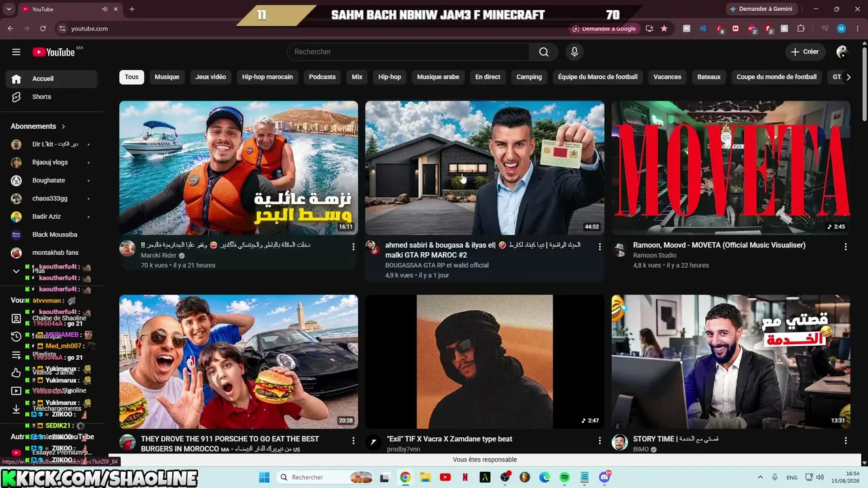Open options menu for Maroki Rider video
This screenshot has height=488, width=868.
[x=353, y=247]
